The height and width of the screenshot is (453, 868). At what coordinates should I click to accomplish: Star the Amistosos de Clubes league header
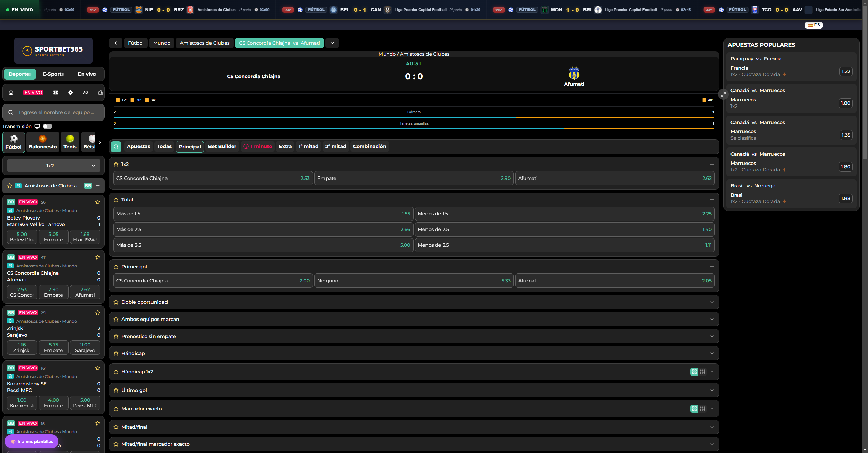pos(10,186)
